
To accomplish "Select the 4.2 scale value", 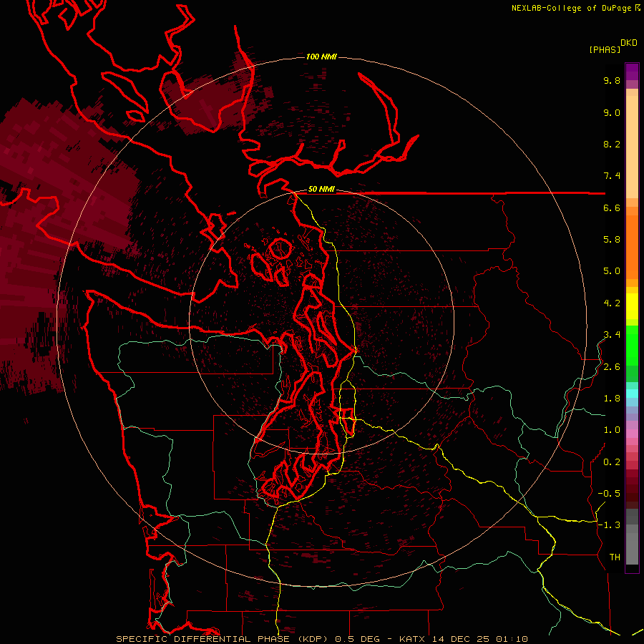I will click(x=612, y=303).
